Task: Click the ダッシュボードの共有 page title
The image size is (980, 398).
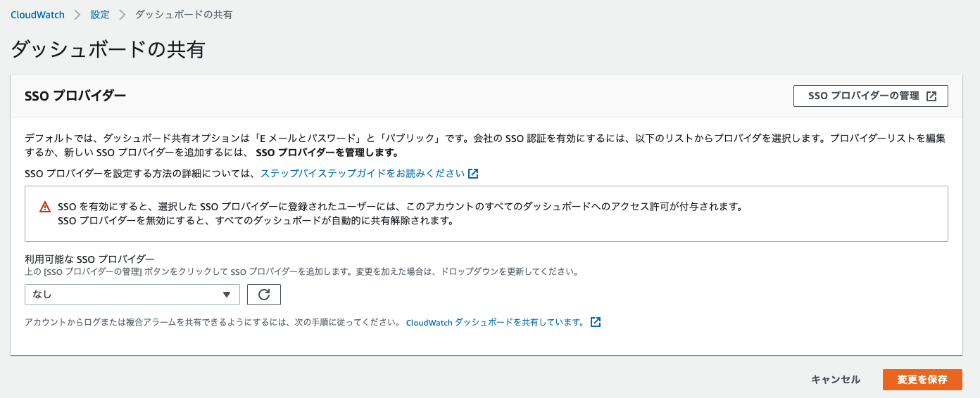Action: coord(108,49)
